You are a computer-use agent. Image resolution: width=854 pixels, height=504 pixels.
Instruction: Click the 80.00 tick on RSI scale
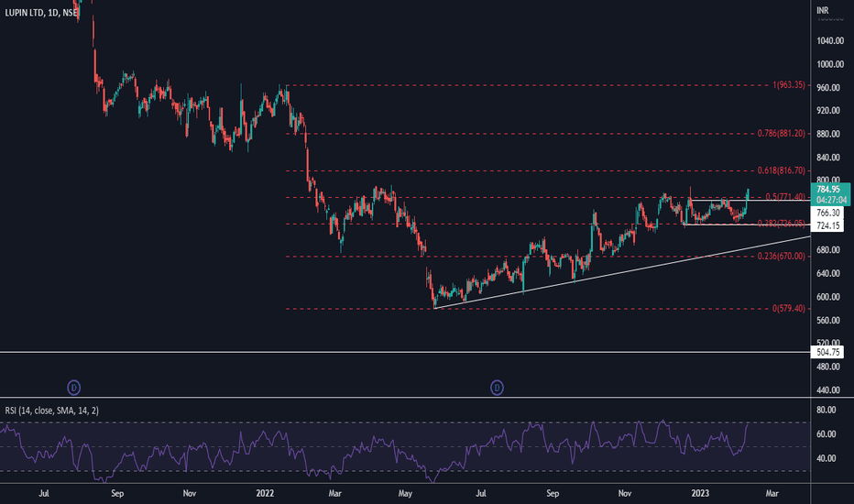point(827,411)
